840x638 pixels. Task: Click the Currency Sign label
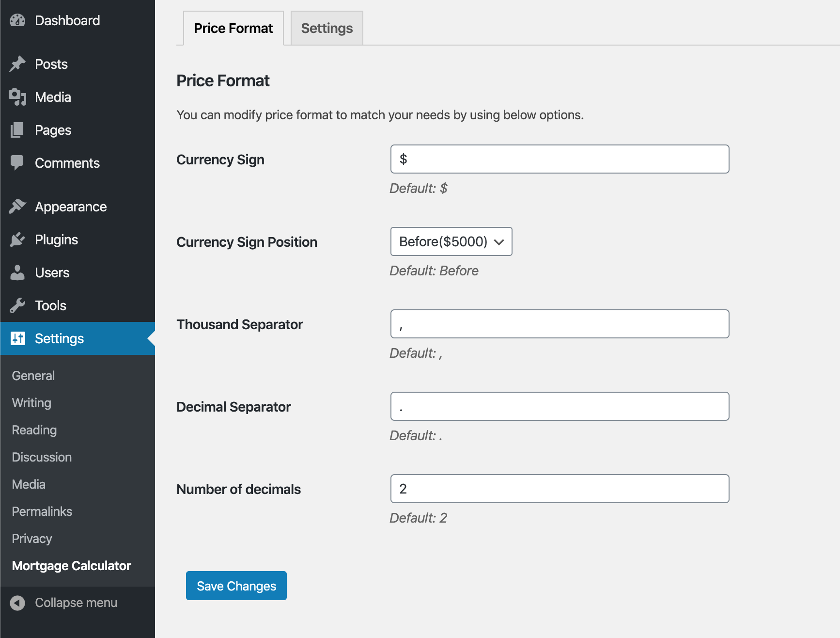[220, 159]
